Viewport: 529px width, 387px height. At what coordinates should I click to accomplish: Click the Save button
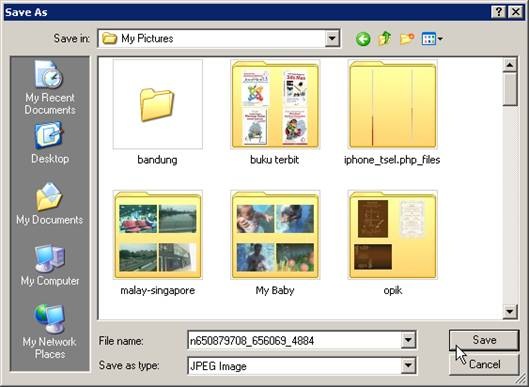(484, 340)
